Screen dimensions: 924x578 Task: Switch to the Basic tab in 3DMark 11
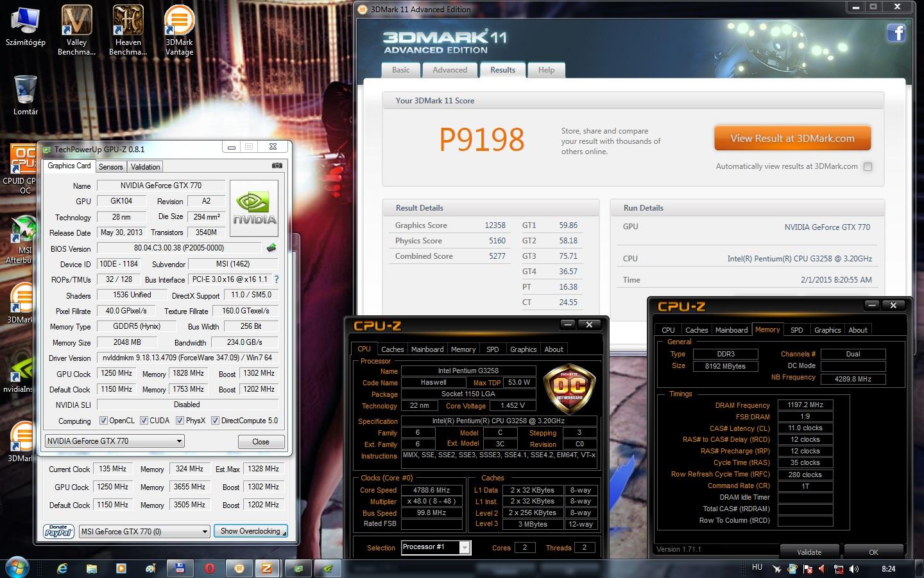401,70
